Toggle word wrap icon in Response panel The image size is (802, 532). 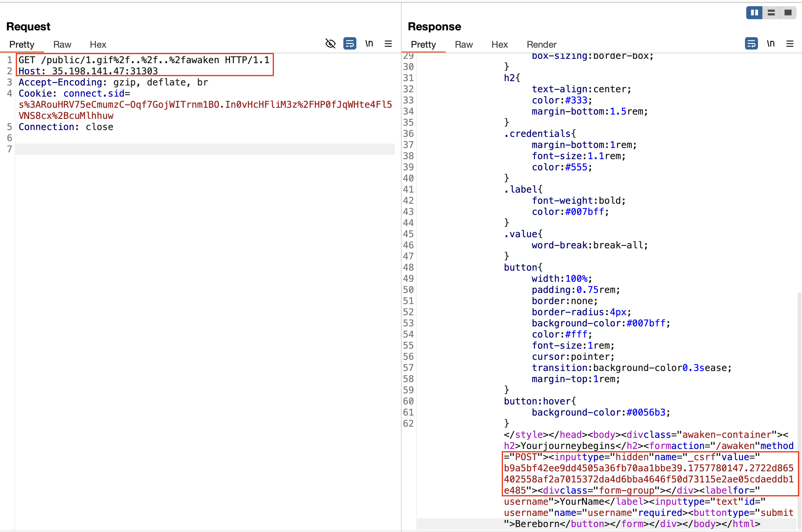pyautogui.click(x=751, y=43)
